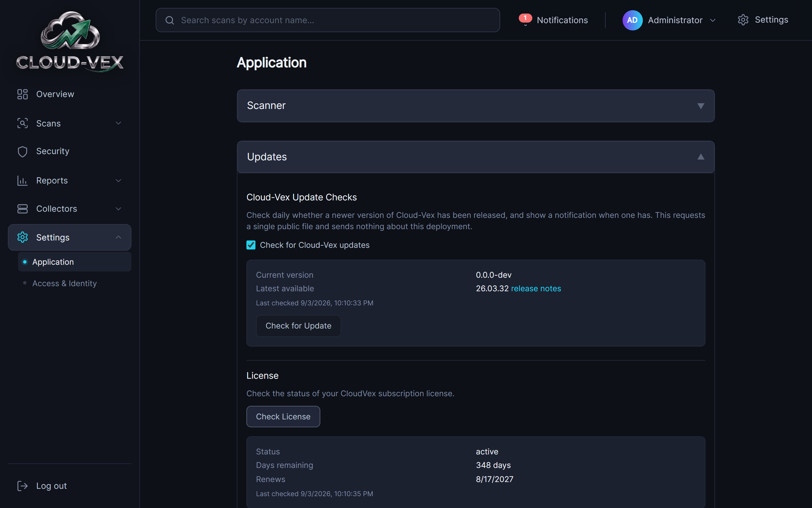
Task: Click the Scans sidebar label
Action: pos(48,123)
